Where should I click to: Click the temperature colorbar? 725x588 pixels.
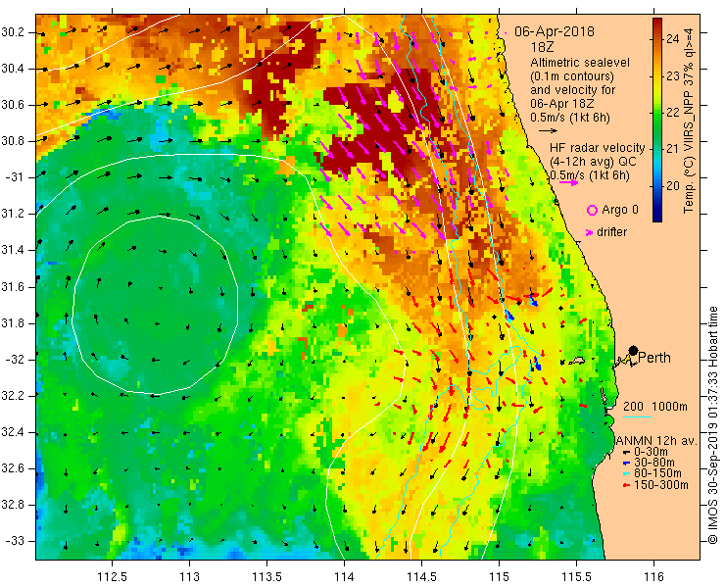(657, 120)
